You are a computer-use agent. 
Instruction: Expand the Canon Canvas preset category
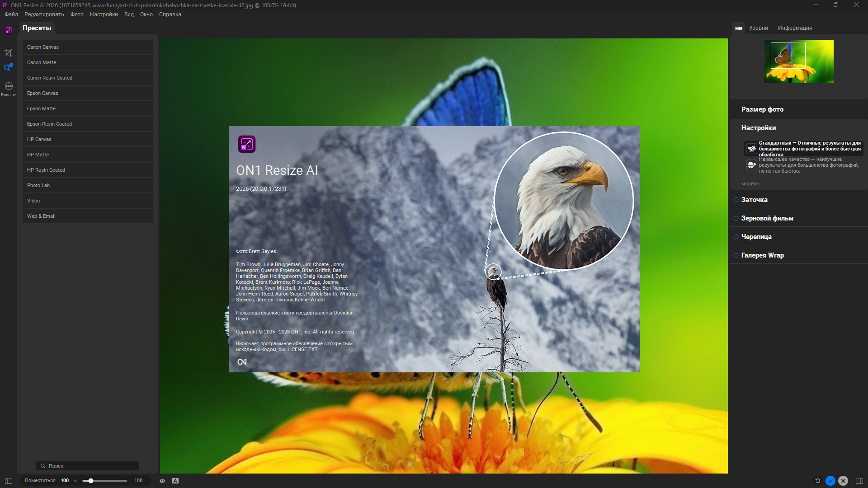88,47
